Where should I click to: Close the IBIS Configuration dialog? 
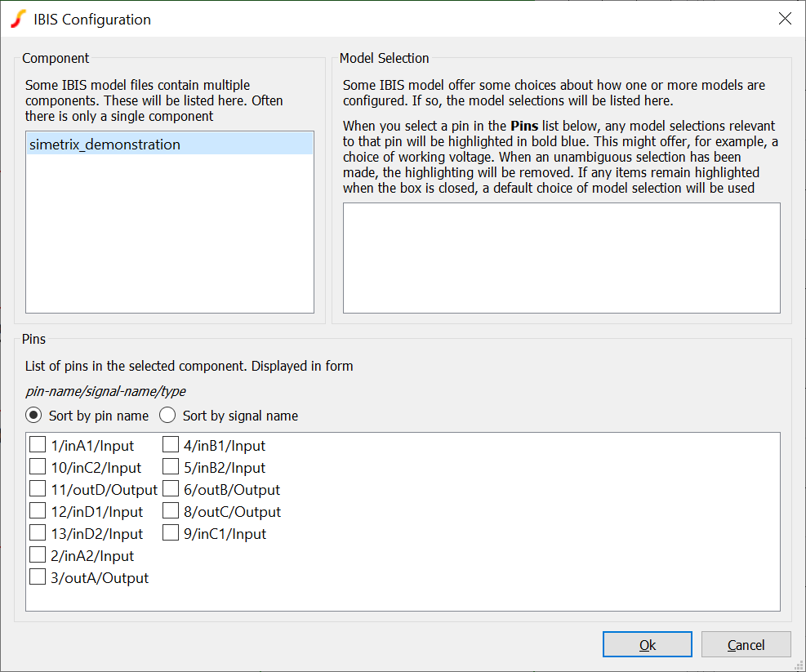(785, 19)
